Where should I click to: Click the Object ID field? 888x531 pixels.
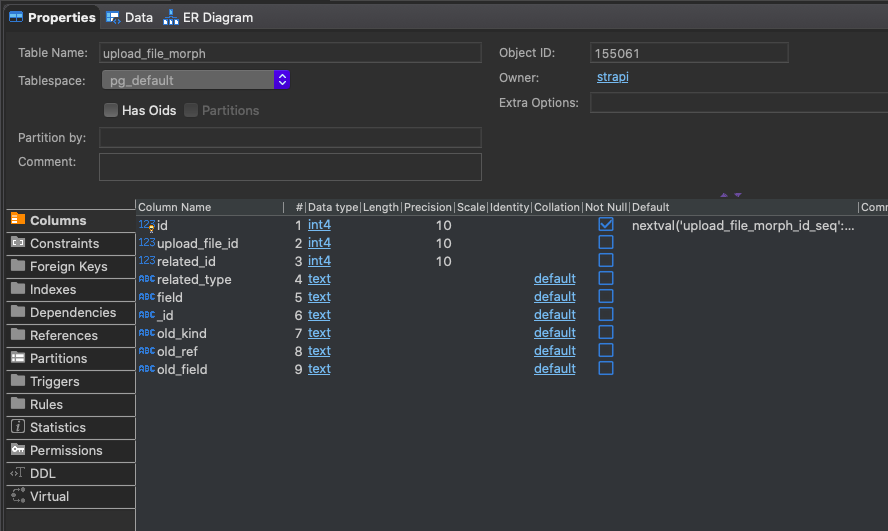coord(689,53)
